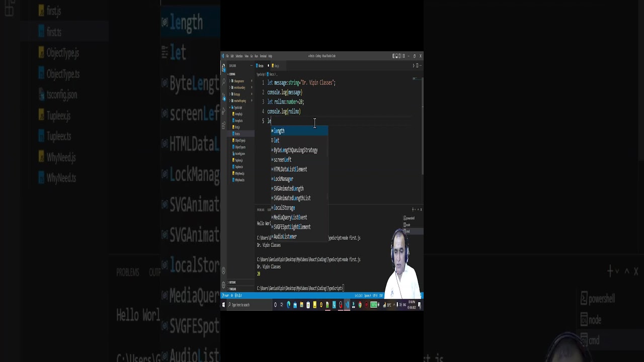Pick 'let' from the suggestion list
This screenshot has width=644, height=362.
coord(299,140)
